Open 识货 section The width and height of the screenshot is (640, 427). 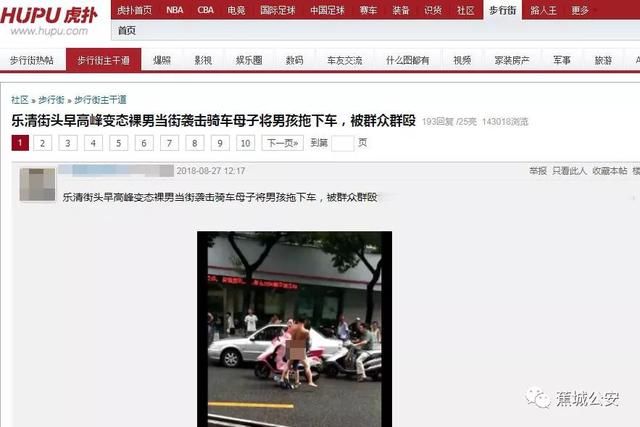[x=433, y=10]
